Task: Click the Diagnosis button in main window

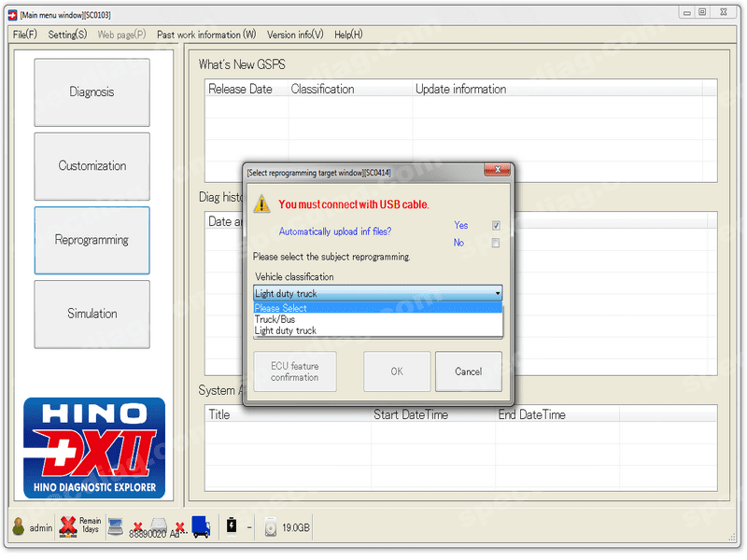Action: click(92, 92)
